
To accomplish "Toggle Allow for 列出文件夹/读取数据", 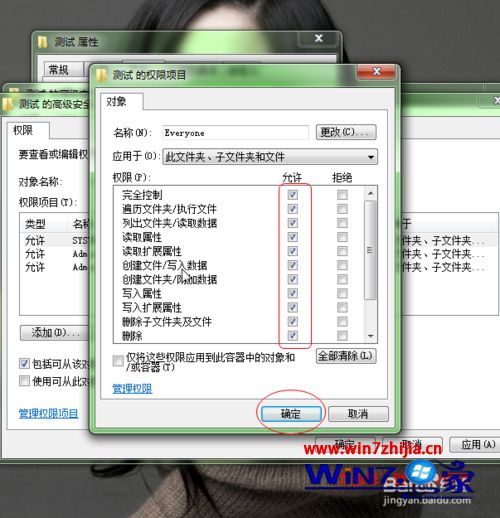I will coord(293,223).
